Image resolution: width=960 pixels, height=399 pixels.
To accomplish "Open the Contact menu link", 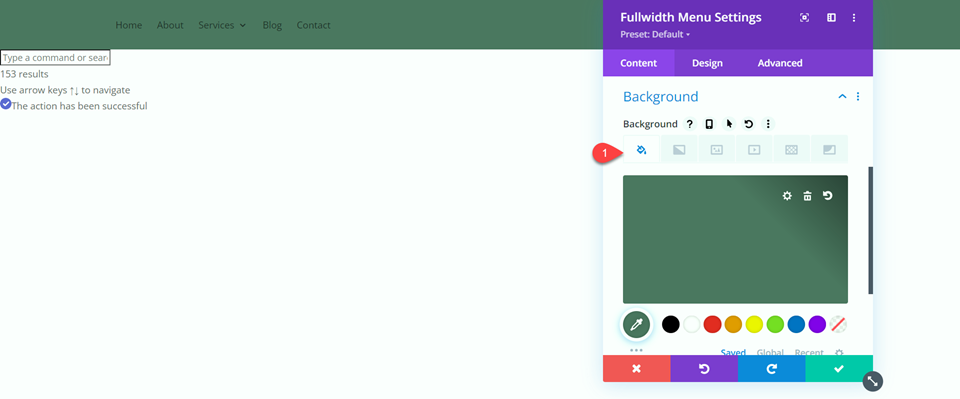I will 313,25.
